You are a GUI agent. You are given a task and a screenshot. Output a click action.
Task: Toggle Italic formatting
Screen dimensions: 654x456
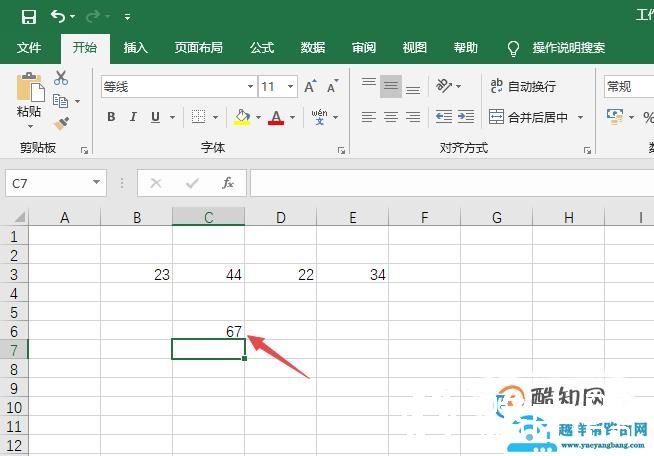(x=133, y=117)
